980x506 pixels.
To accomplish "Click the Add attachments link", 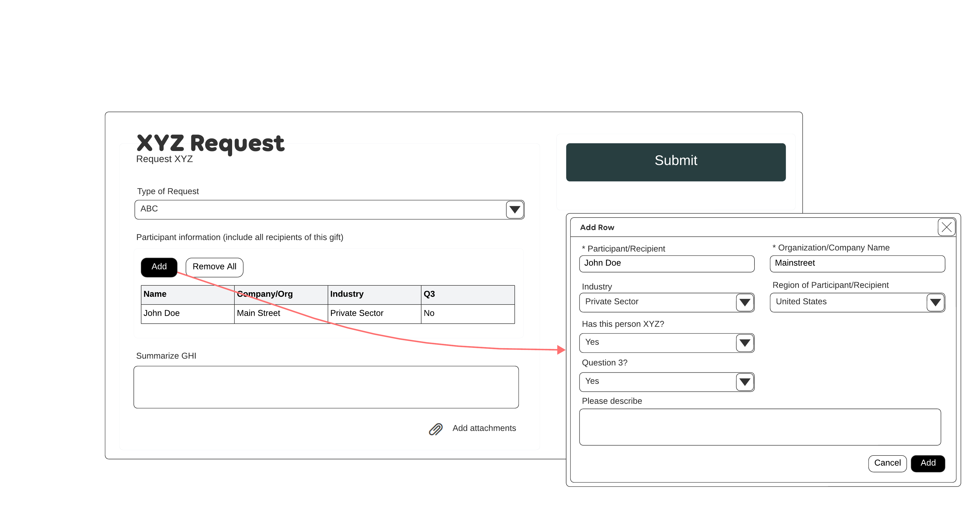I will pos(484,428).
